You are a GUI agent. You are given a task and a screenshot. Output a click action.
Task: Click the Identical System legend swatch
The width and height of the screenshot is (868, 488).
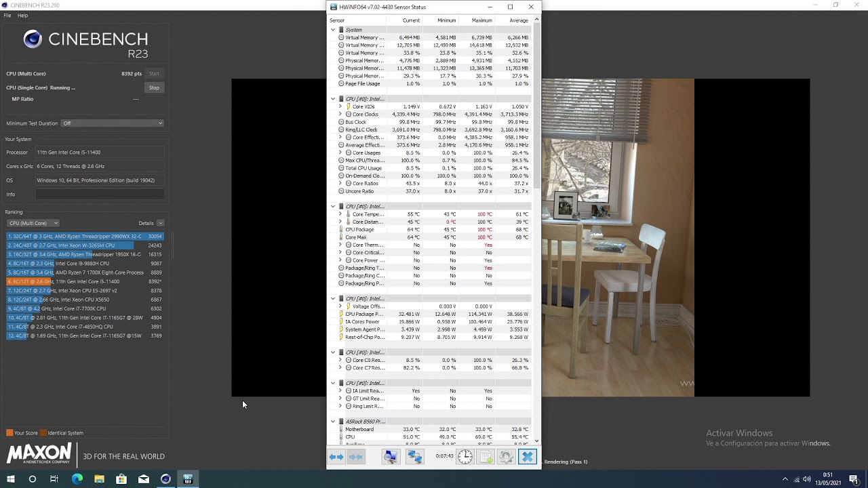pos(43,433)
